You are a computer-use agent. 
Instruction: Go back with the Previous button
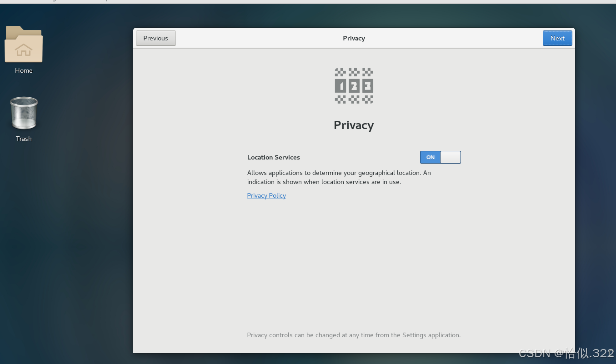pos(155,38)
